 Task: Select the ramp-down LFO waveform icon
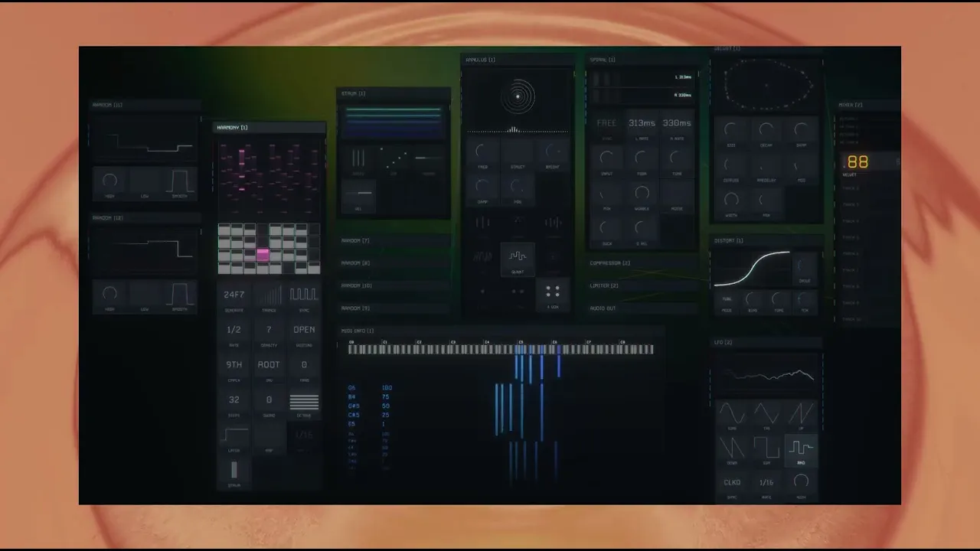click(x=731, y=448)
